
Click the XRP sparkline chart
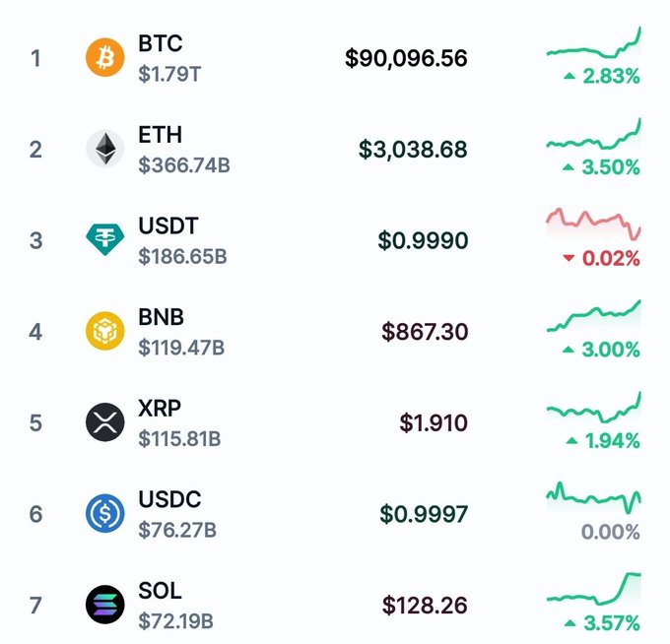[x=593, y=407]
